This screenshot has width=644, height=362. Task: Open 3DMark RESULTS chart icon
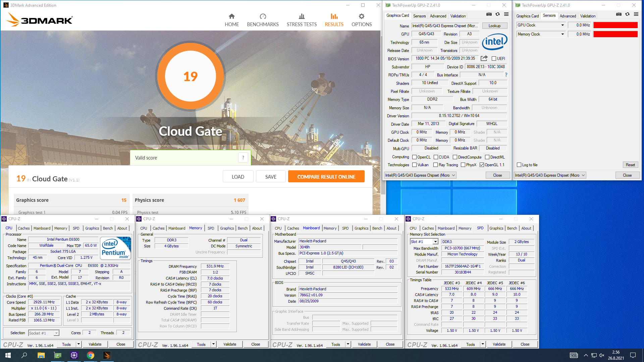click(334, 16)
